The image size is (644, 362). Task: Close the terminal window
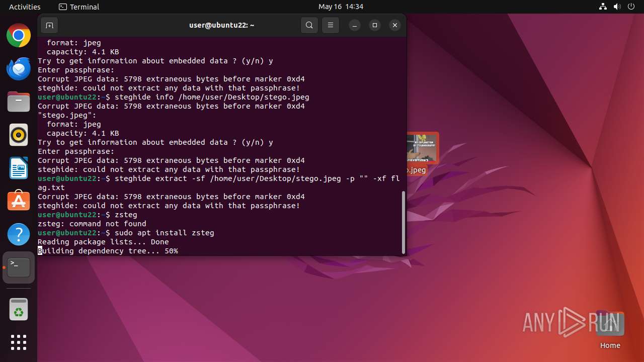tap(395, 25)
